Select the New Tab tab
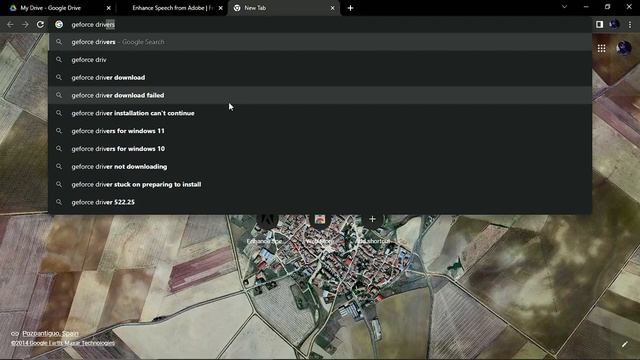 coord(284,8)
